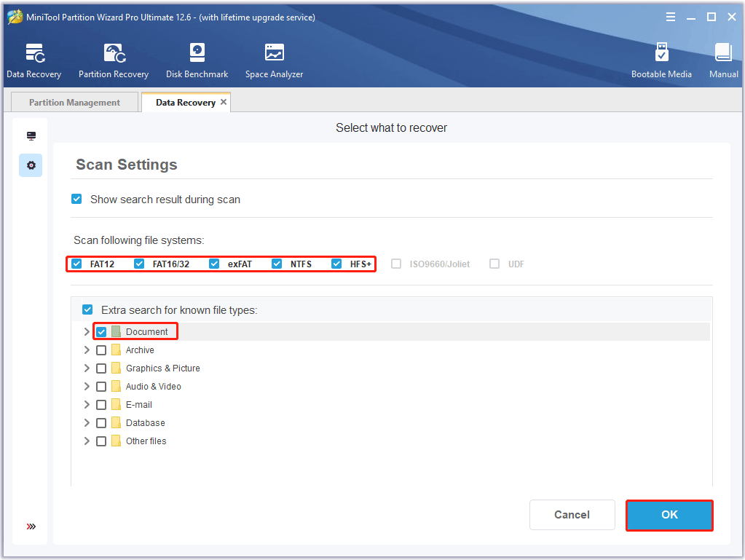Uncheck the exFAT file system
The image size is (745, 560).
click(214, 264)
